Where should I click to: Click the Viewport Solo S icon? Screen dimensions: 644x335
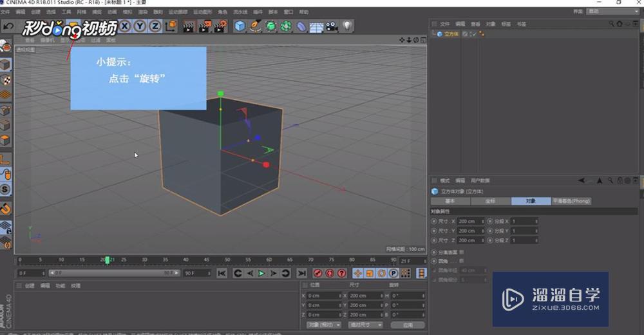pos(5,189)
